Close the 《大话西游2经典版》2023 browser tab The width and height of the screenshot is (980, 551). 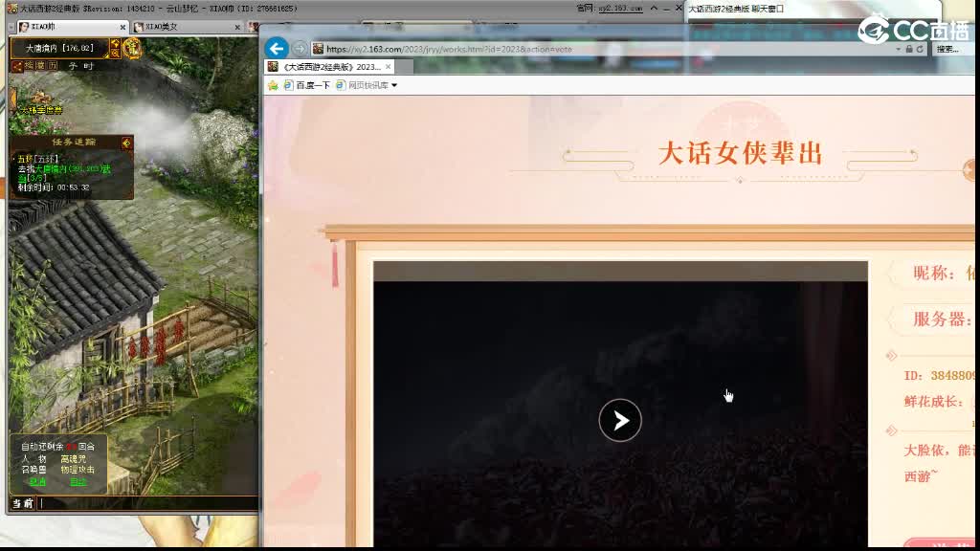coord(389,67)
